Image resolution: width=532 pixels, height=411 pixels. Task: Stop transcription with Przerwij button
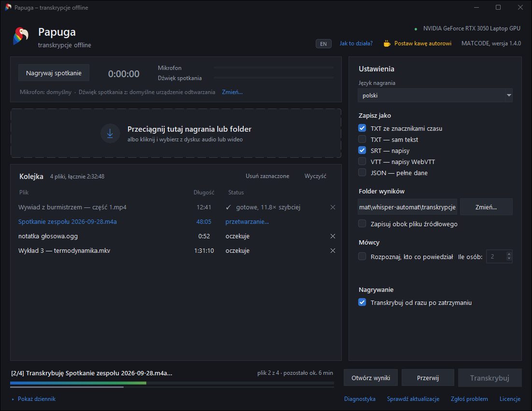click(428, 378)
